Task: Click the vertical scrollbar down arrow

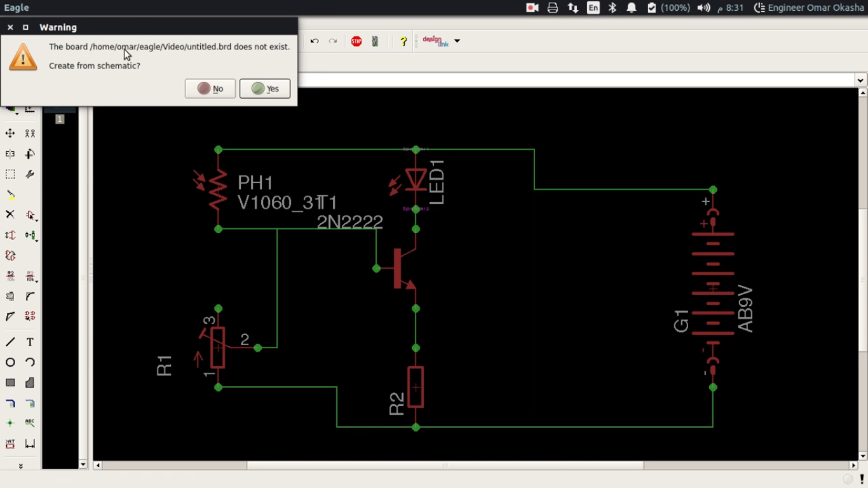Action: 863,456
